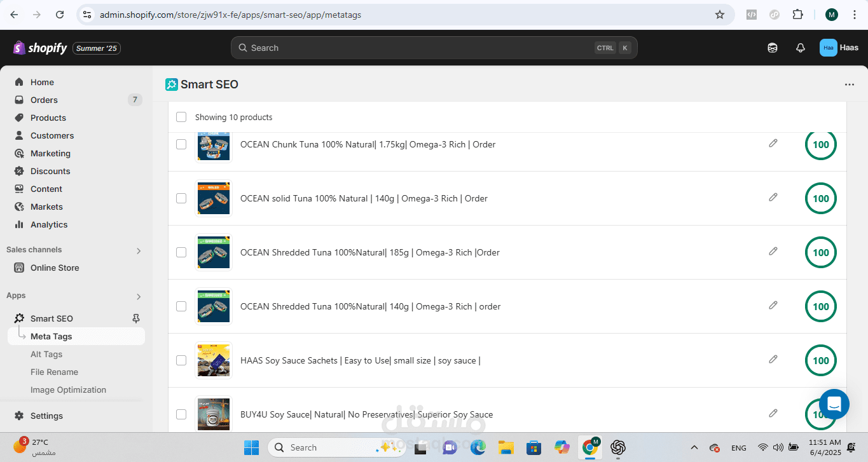Check the OCEAN Chunk Tuna 1.75kg row checkbox

pos(181,144)
